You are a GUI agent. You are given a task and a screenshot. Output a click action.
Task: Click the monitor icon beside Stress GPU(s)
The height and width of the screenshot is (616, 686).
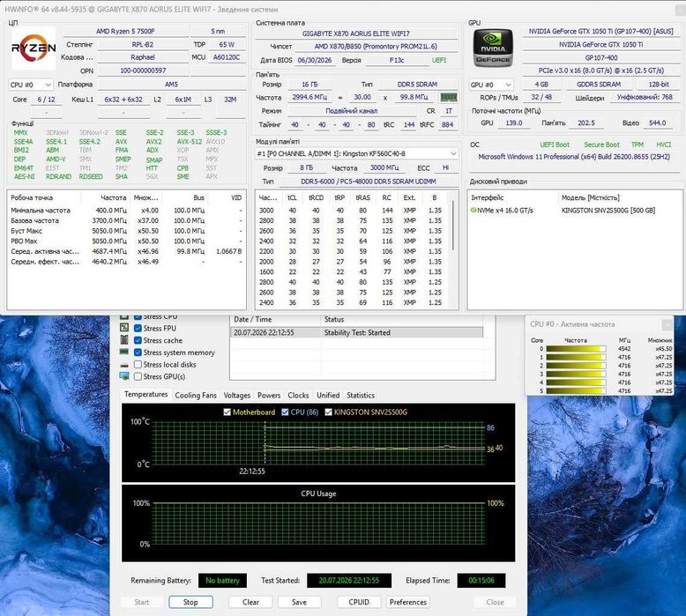tap(124, 376)
